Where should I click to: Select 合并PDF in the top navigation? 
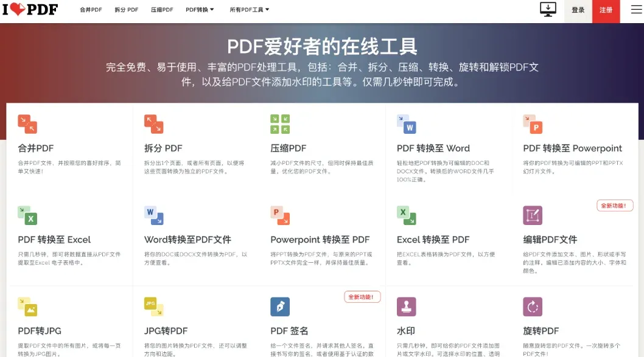pos(91,10)
